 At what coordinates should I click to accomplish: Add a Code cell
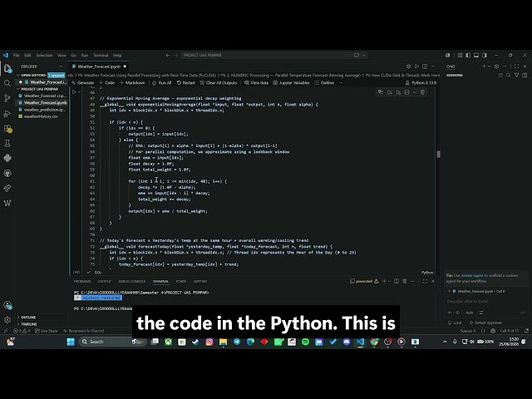point(106,83)
